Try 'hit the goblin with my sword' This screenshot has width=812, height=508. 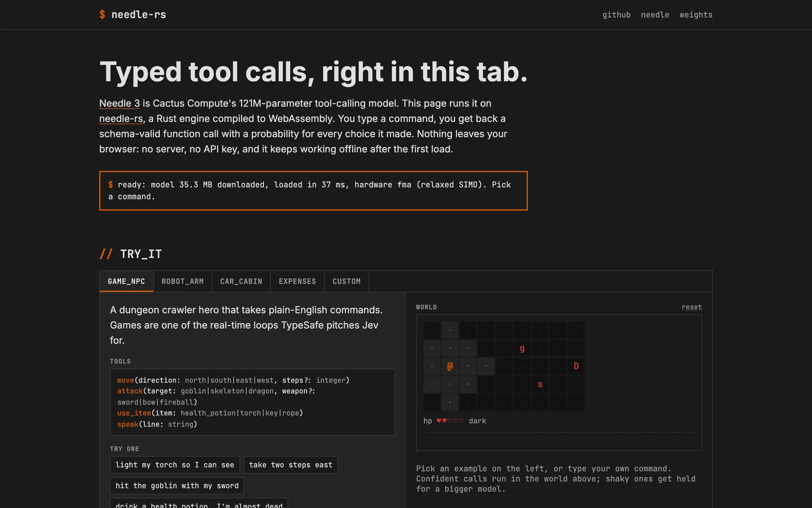coord(177,486)
